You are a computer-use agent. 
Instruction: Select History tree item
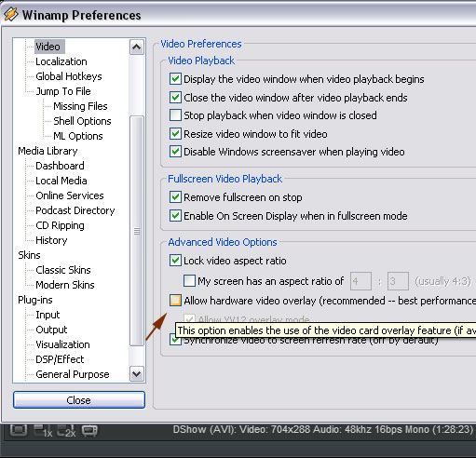[51, 240]
